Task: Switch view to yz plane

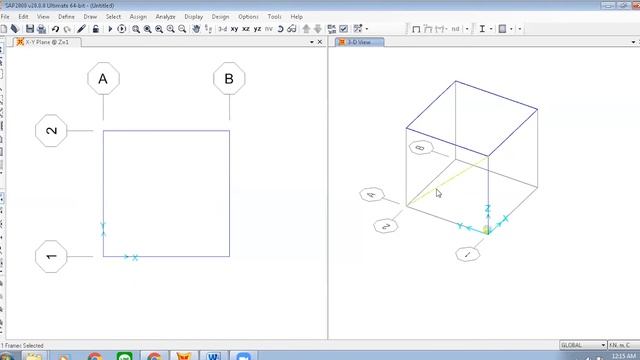Action: click(258, 29)
